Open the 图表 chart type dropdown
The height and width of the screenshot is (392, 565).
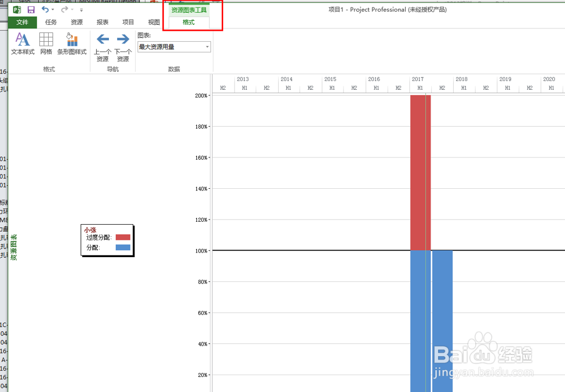[x=207, y=47]
